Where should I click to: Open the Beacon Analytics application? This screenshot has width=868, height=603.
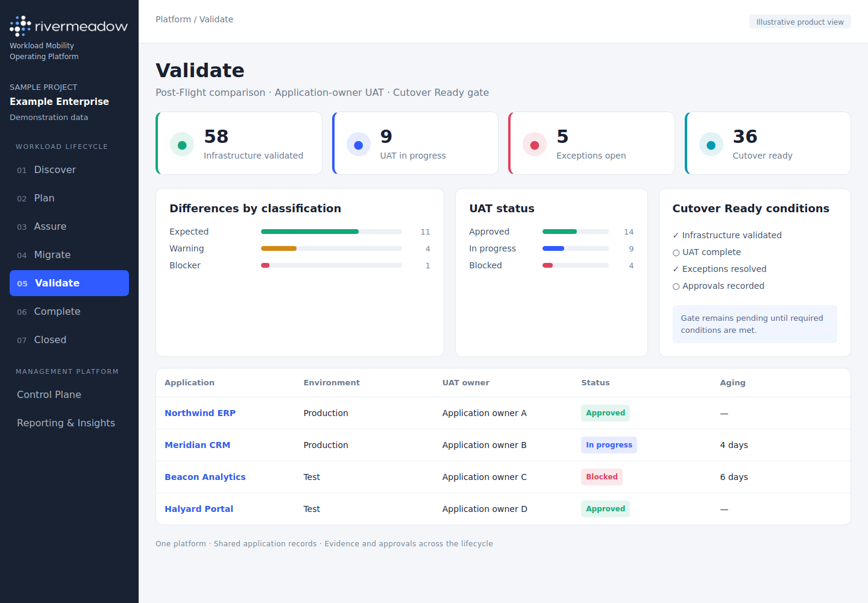tap(205, 477)
